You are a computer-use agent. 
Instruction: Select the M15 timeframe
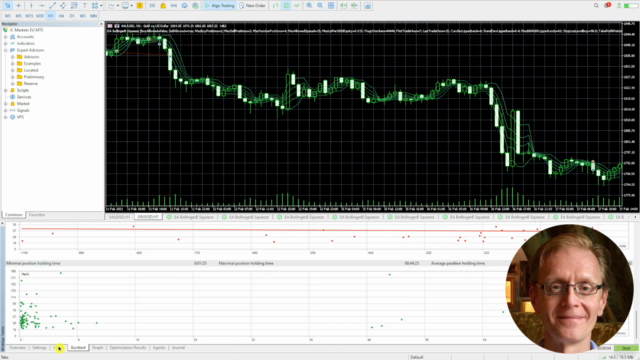tap(29, 16)
